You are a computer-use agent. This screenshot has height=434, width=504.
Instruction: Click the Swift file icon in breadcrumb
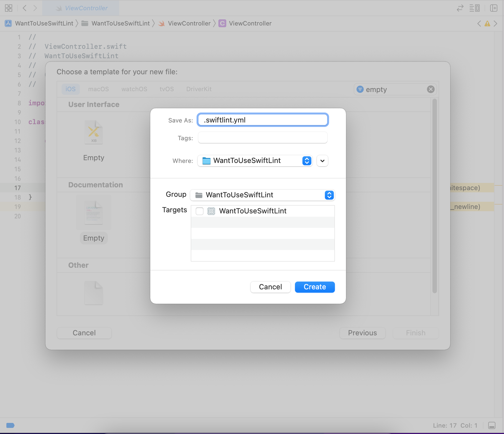coord(161,24)
